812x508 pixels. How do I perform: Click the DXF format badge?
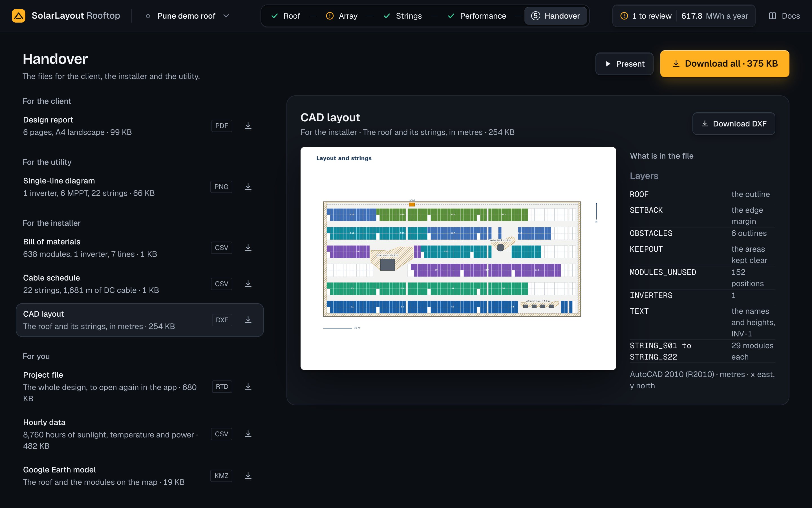(222, 320)
